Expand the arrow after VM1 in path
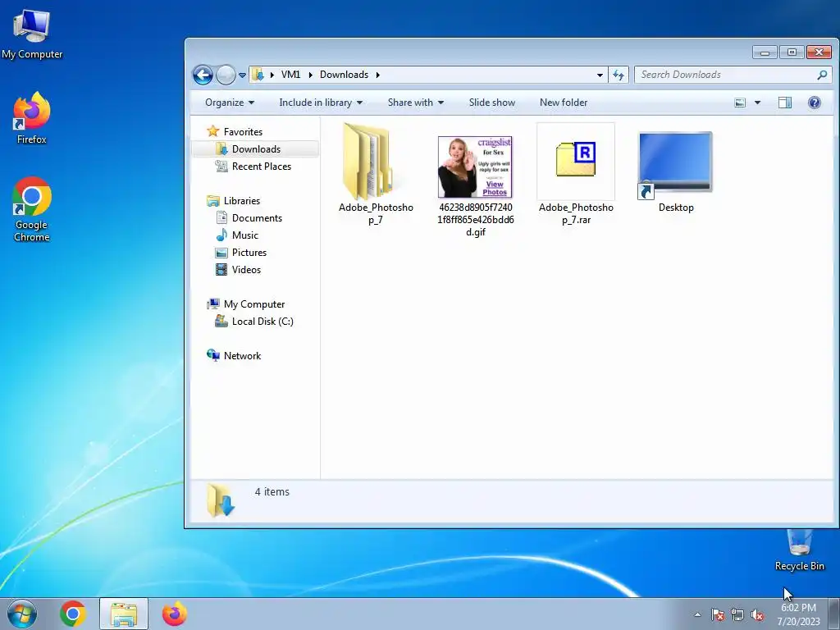 [310, 75]
